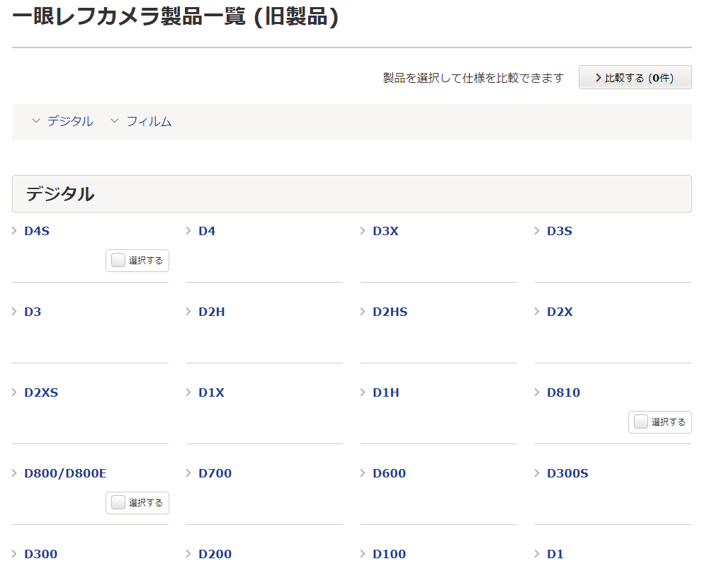Image resolution: width=719 pixels, height=588 pixels.
Task: Hit the chevron icon beside D600
Action: tap(363, 473)
